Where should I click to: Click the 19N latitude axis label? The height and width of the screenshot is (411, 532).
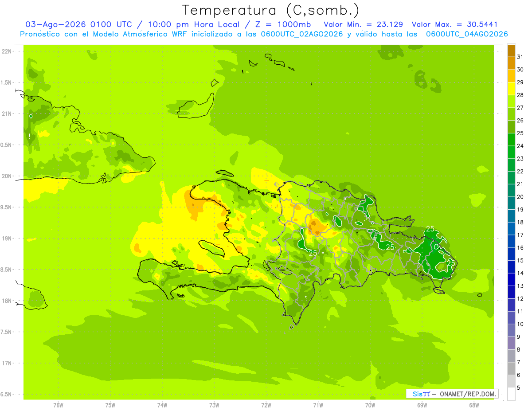pyautogui.click(x=7, y=239)
